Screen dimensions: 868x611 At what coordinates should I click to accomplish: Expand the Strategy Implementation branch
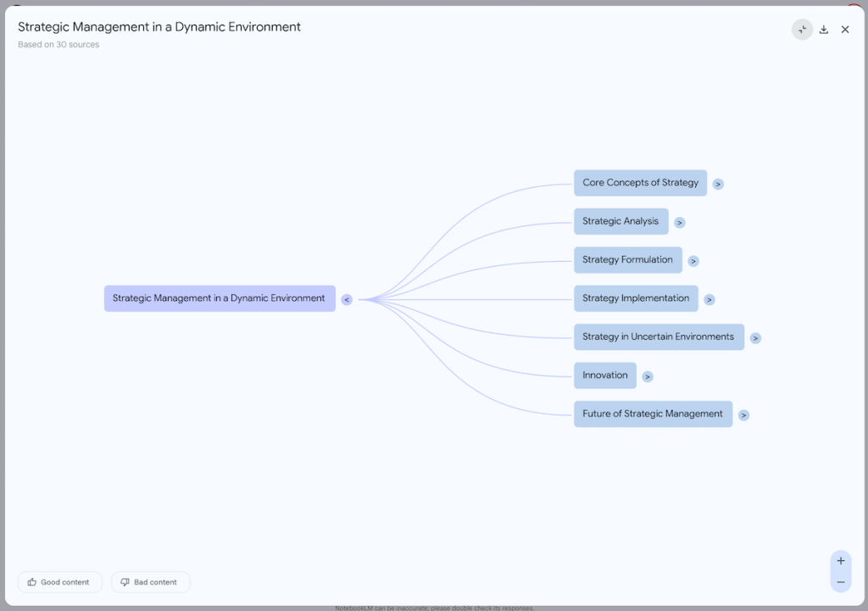coord(709,300)
